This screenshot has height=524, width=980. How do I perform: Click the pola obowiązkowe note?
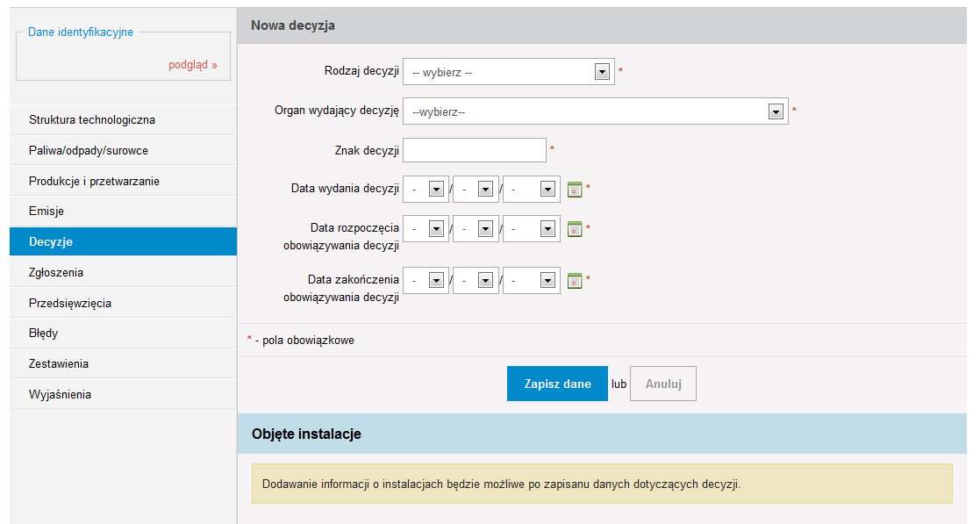(301, 341)
